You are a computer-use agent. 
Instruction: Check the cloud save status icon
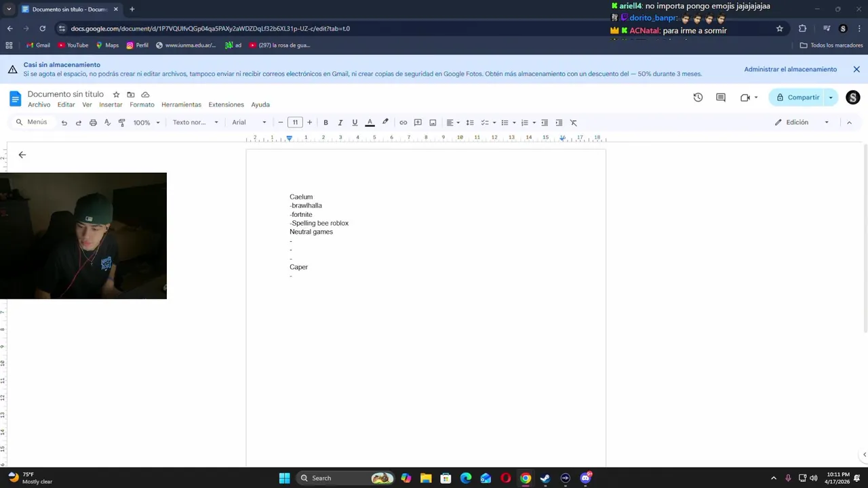point(145,95)
